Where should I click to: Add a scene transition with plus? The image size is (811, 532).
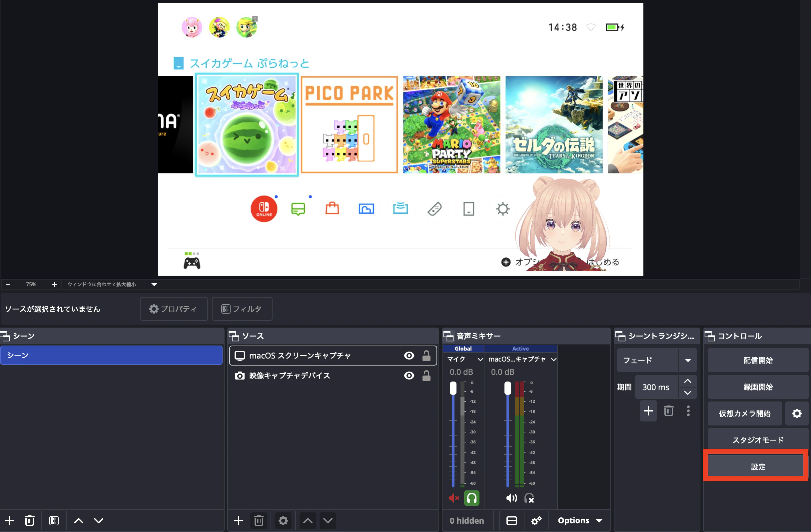648,411
